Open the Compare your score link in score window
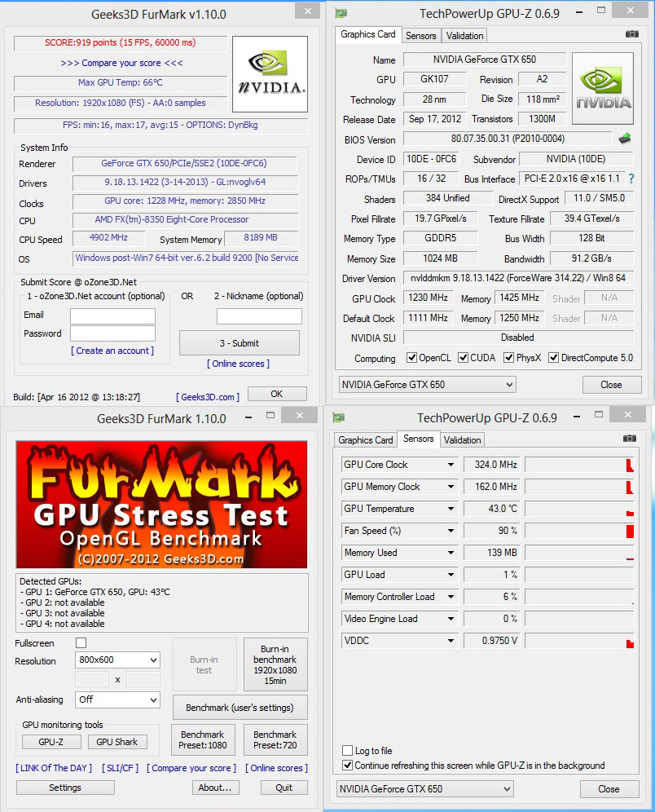This screenshot has width=655, height=812. [x=121, y=63]
